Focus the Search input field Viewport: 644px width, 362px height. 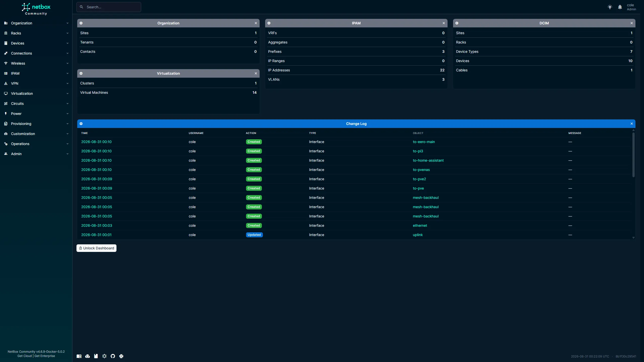coord(109,7)
